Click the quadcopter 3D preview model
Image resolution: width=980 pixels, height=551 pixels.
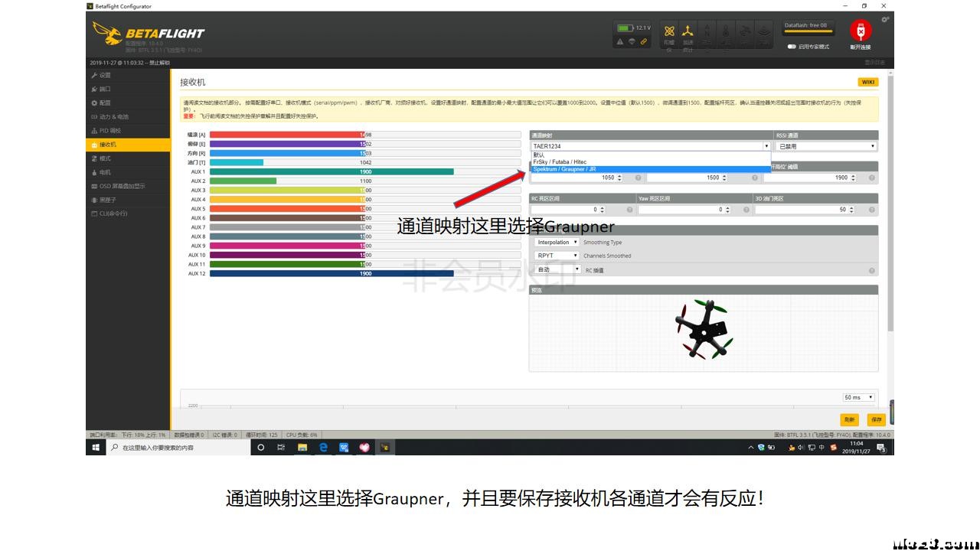704,329
